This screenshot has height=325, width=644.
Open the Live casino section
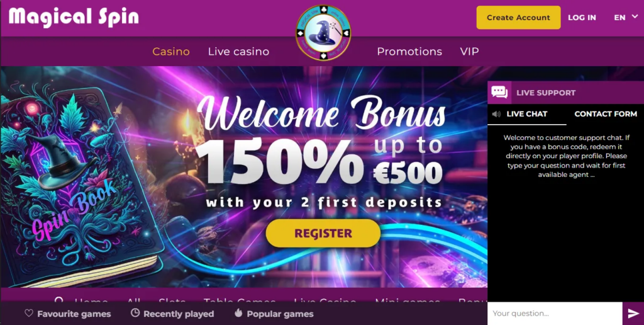pyautogui.click(x=238, y=52)
